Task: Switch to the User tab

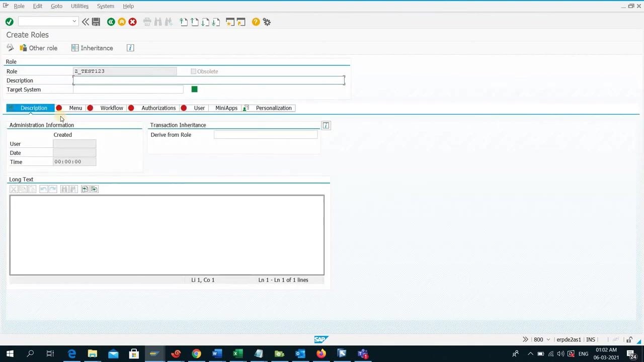Action: point(199,108)
